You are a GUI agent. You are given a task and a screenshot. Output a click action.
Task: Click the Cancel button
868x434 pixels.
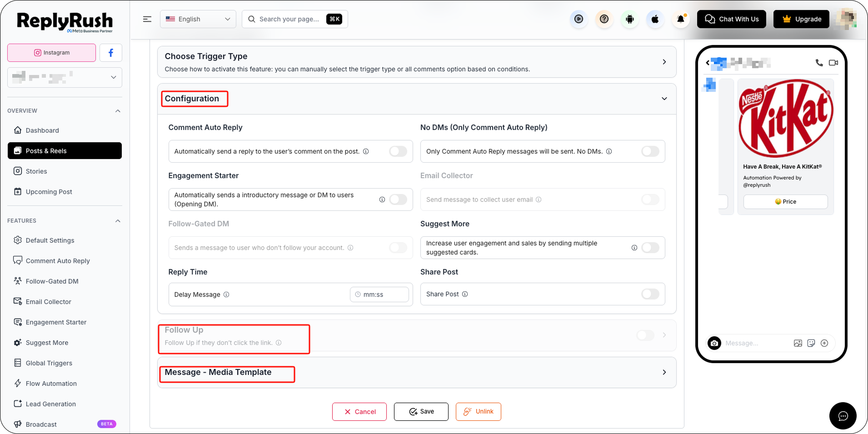pyautogui.click(x=359, y=412)
